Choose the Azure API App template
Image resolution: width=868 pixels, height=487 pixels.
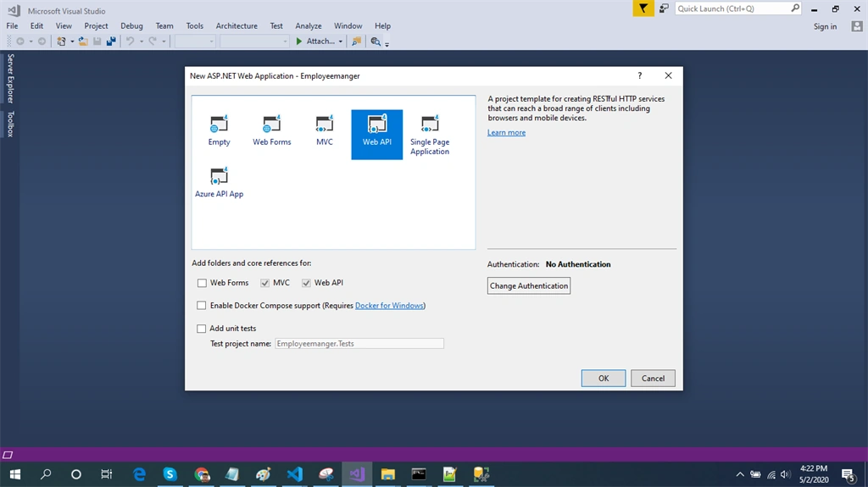click(x=219, y=183)
